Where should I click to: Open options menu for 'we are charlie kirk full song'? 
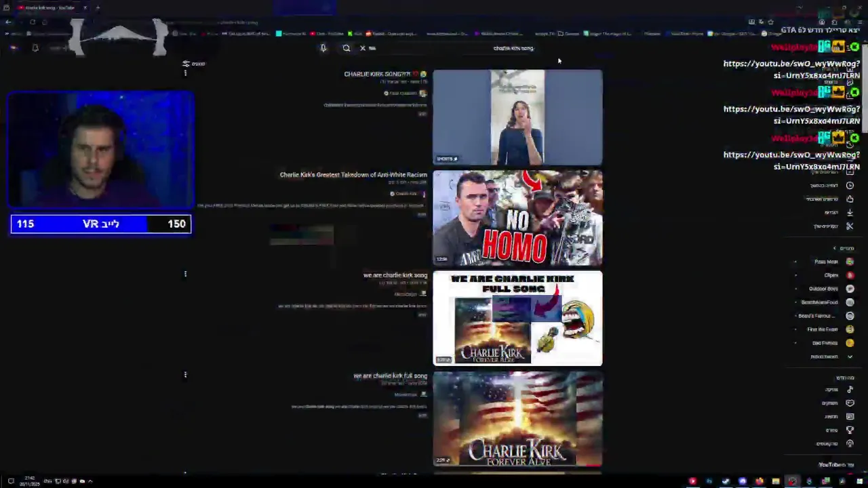point(185,374)
